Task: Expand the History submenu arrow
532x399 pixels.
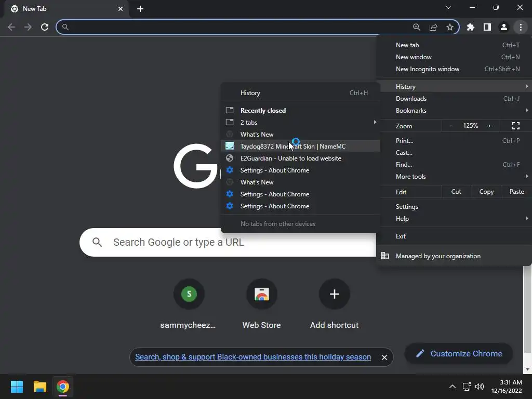Action: tap(527, 87)
